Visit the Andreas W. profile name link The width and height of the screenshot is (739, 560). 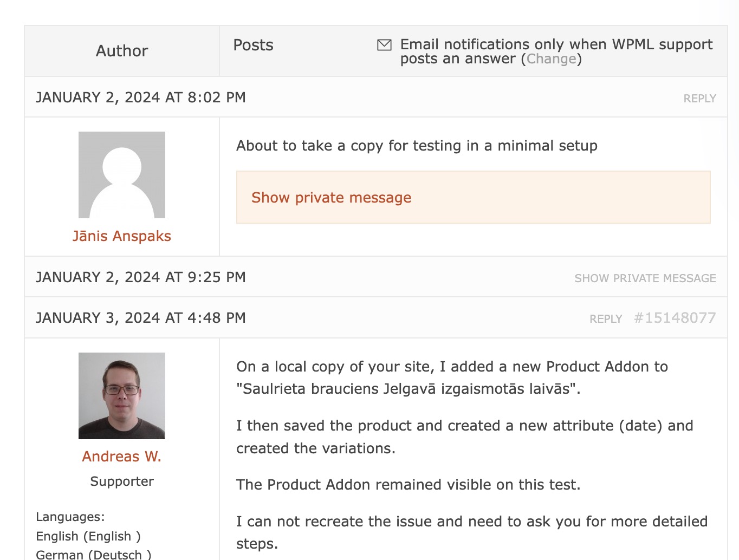pyautogui.click(x=122, y=457)
